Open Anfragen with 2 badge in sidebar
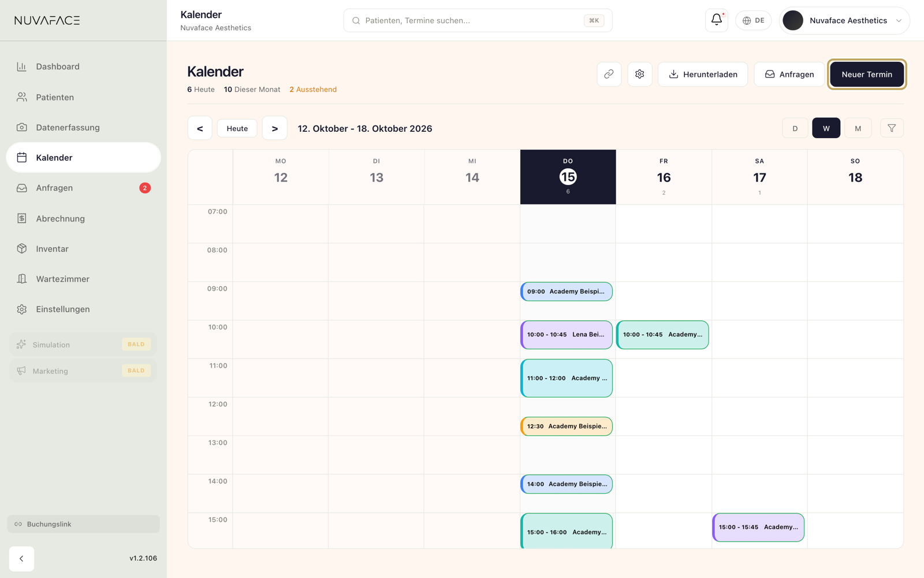924x578 pixels. (x=83, y=188)
